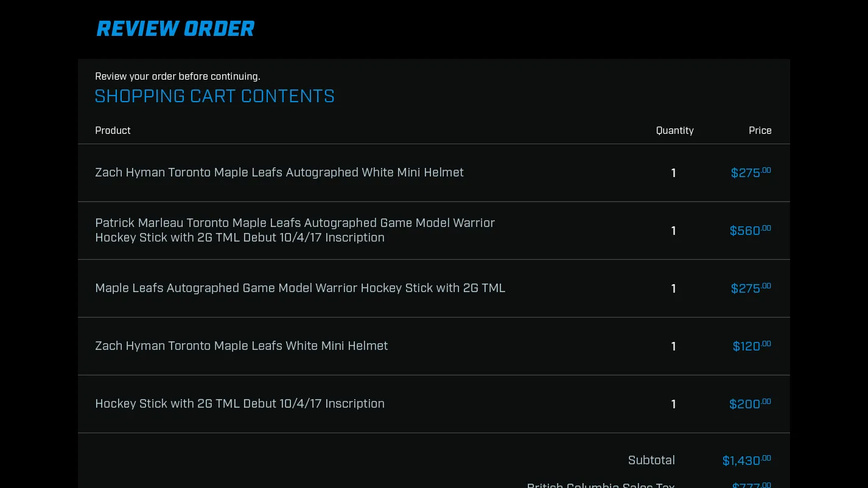Click the Subtotal label
Image resolution: width=868 pixels, height=488 pixels.
click(x=651, y=460)
